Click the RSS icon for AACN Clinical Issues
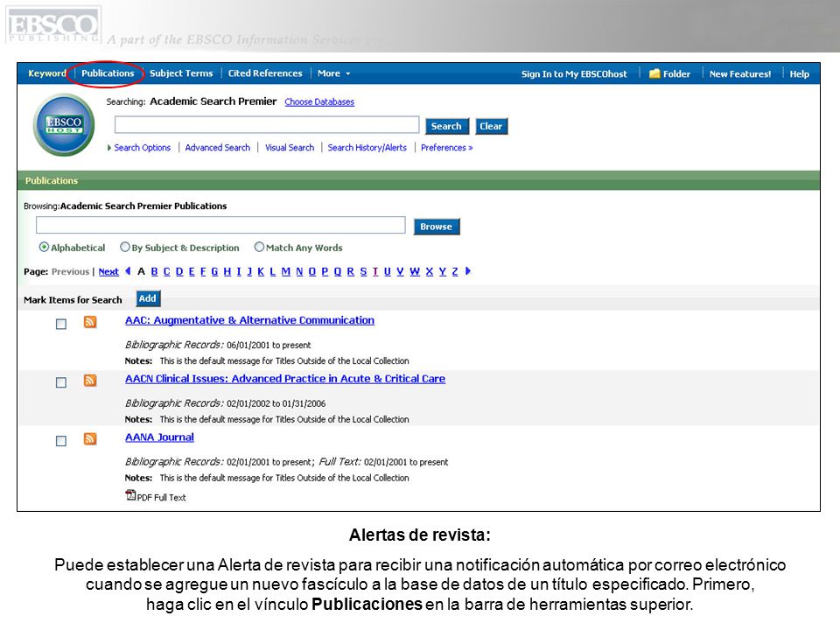The height and width of the screenshot is (630, 840). tap(90, 381)
